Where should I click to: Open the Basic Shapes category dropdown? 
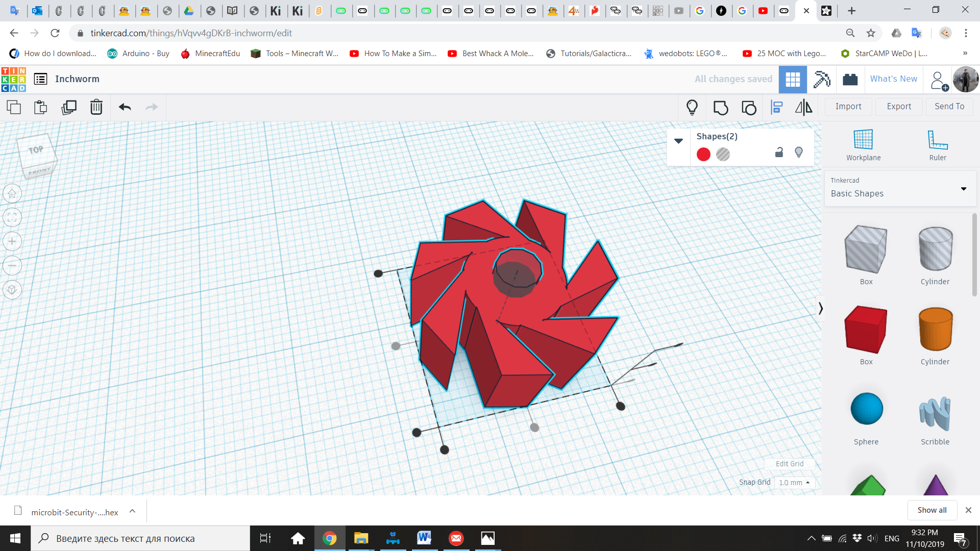[900, 188]
